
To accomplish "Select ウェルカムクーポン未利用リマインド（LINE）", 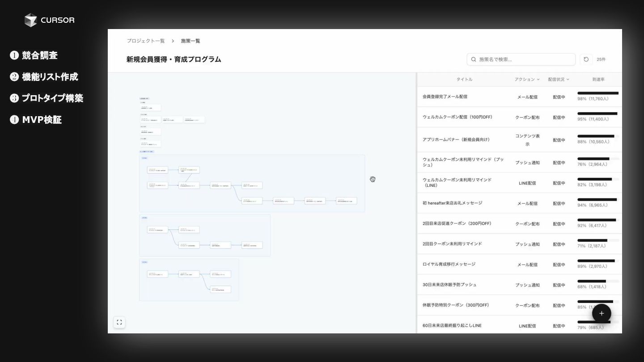I will 457,182.
